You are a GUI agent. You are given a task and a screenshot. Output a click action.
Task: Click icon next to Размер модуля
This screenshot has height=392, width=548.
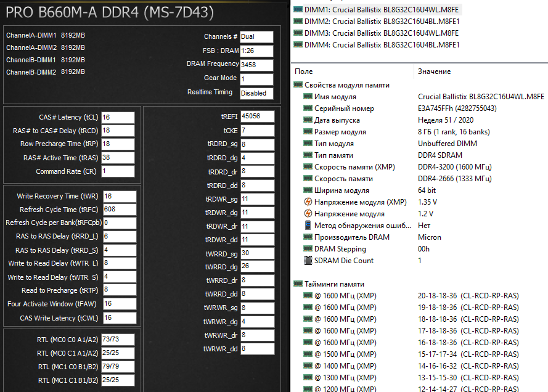(x=308, y=131)
